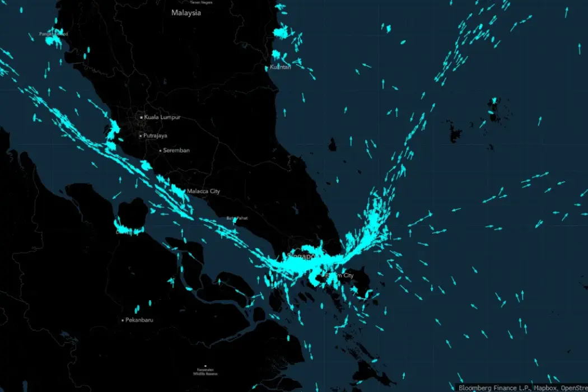The image size is (588, 392).
Task: Select the Pekanbaru city name label
Action: pos(139,320)
